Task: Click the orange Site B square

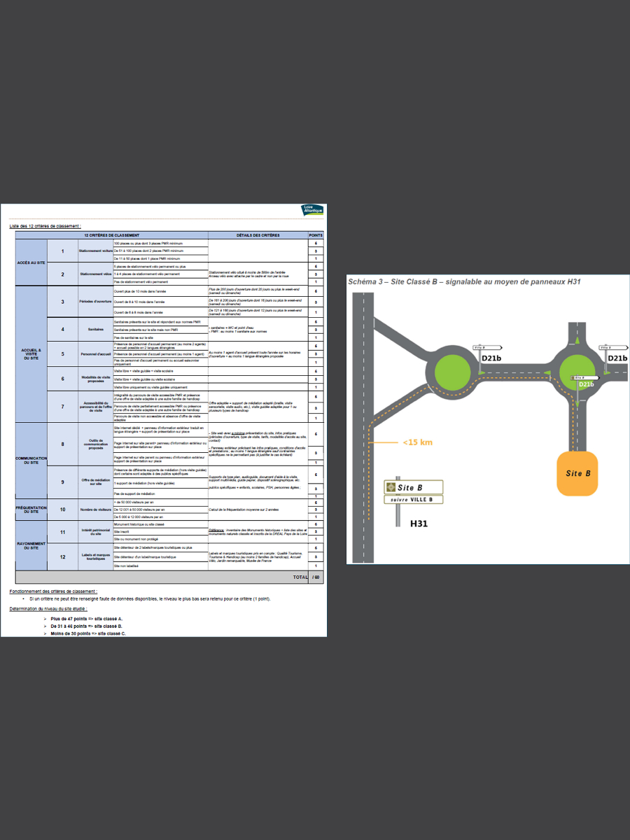Action: tap(578, 474)
